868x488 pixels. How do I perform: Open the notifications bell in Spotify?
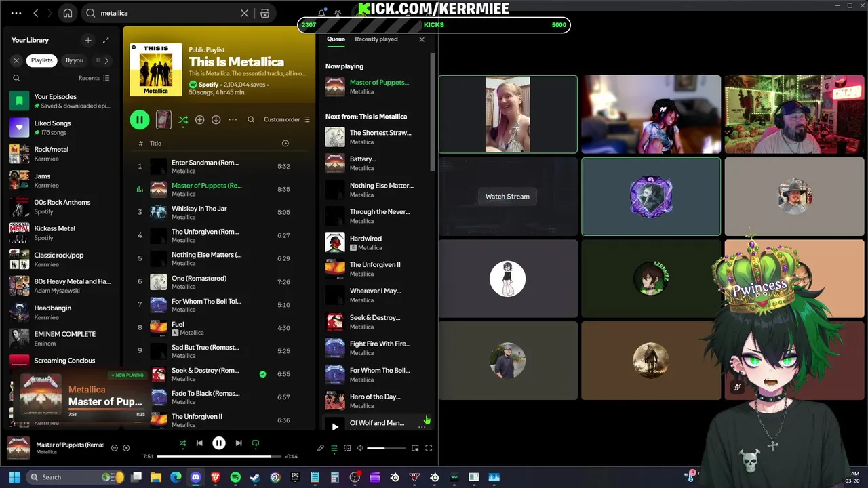pyautogui.click(x=321, y=13)
